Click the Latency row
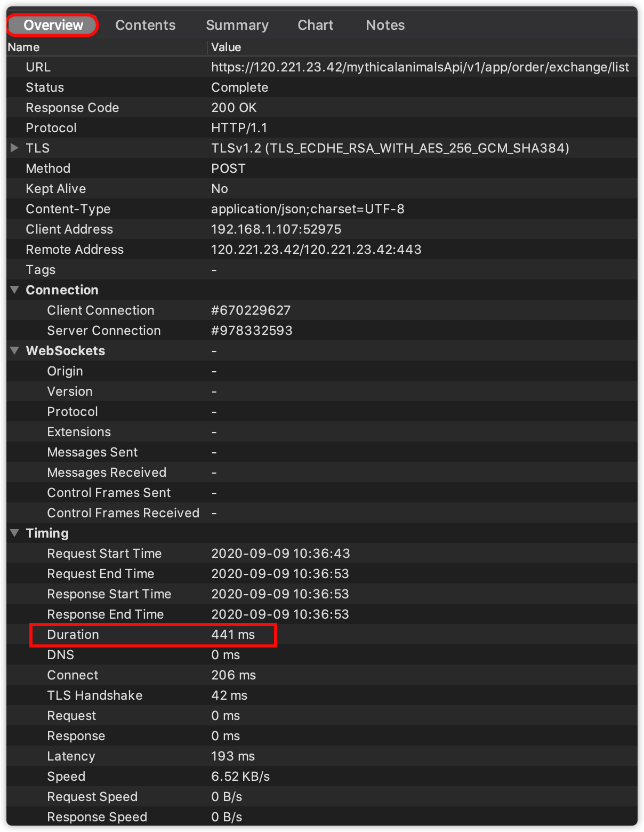Viewport: 644px width, 832px height. tap(71, 756)
